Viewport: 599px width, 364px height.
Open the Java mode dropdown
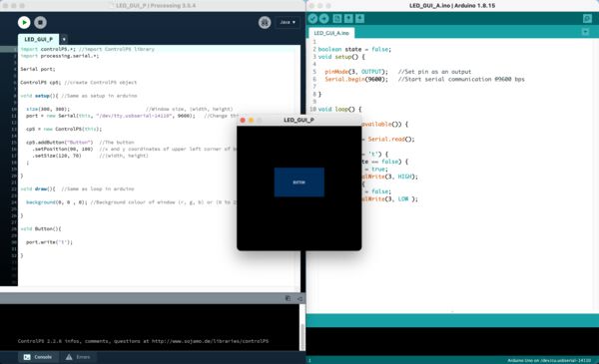[288, 23]
